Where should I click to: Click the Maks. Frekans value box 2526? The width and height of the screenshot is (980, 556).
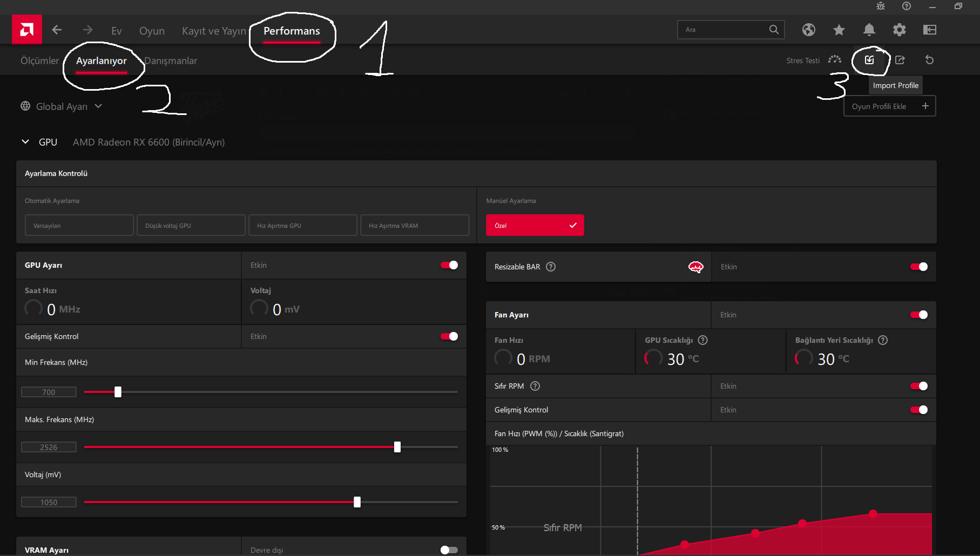49,447
